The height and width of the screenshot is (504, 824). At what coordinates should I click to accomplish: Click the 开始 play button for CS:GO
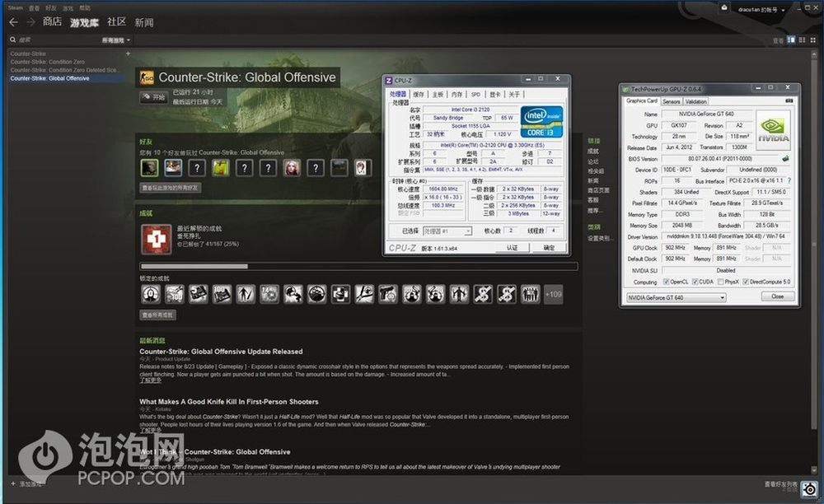coord(153,97)
